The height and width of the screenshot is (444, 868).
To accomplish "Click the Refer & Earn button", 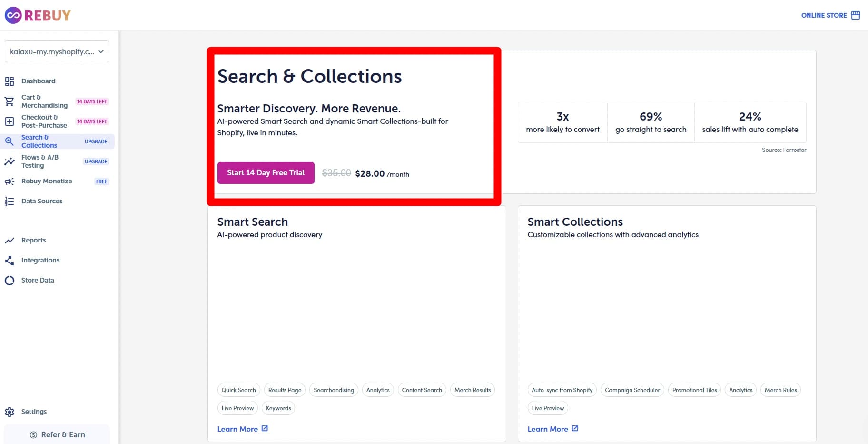I will pos(57,434).
